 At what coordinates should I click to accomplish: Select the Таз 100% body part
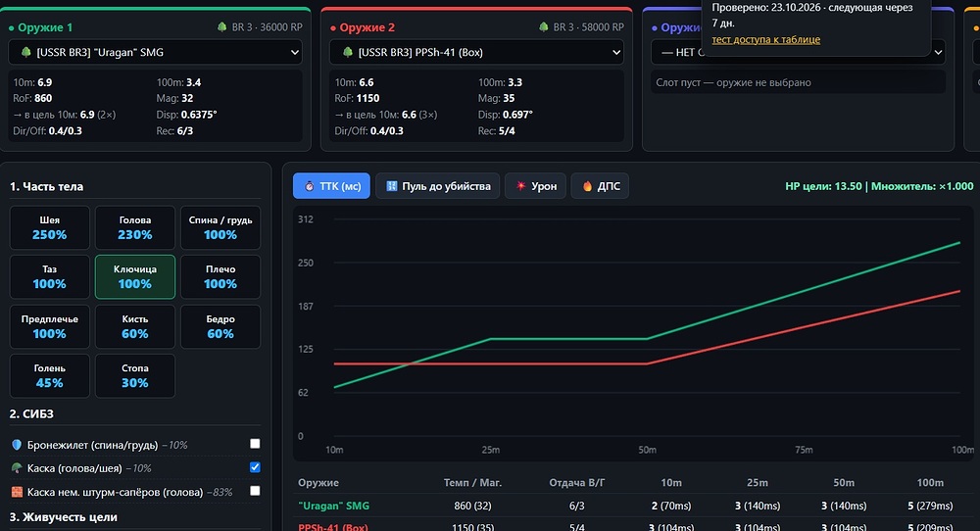point(49,276)
